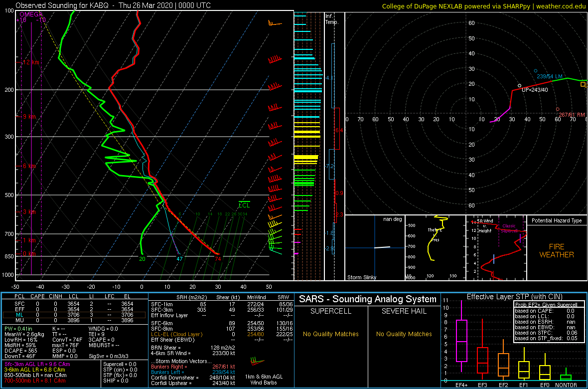Click the Bunkers right-mover circle on hodograph
This screenshot has height=389, width=588.
(x=558, y=109)
